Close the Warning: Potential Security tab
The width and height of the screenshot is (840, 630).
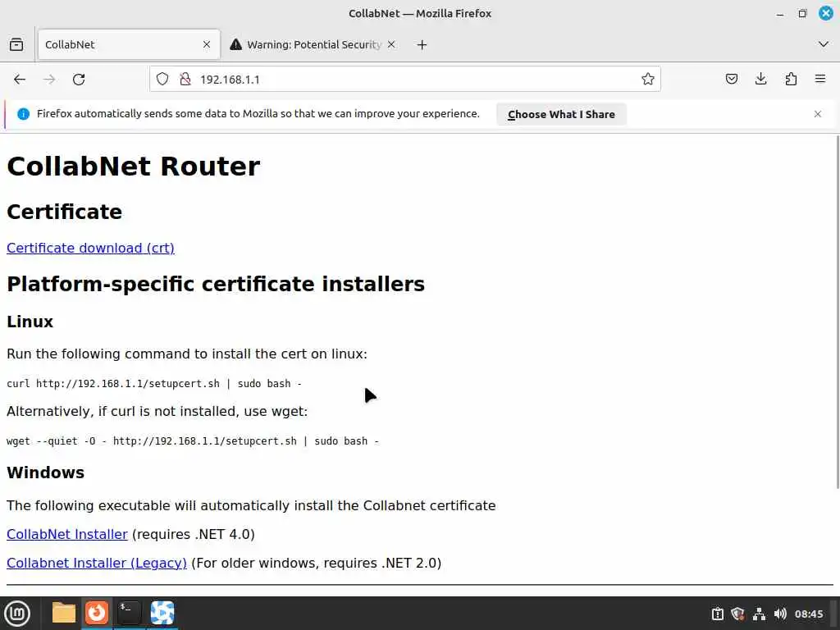coord(391,44)
